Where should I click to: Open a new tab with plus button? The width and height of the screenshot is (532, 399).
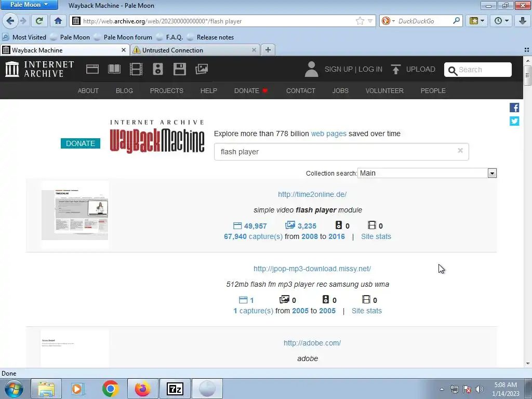pos(268,50)
